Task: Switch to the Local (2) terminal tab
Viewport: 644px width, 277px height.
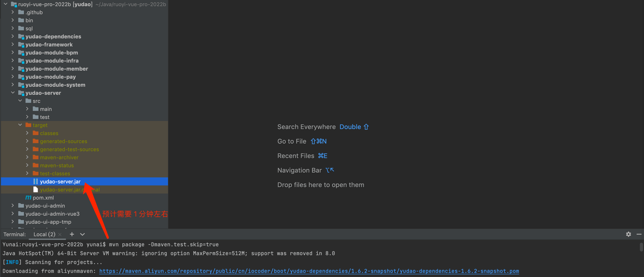Action: (44, 234)
